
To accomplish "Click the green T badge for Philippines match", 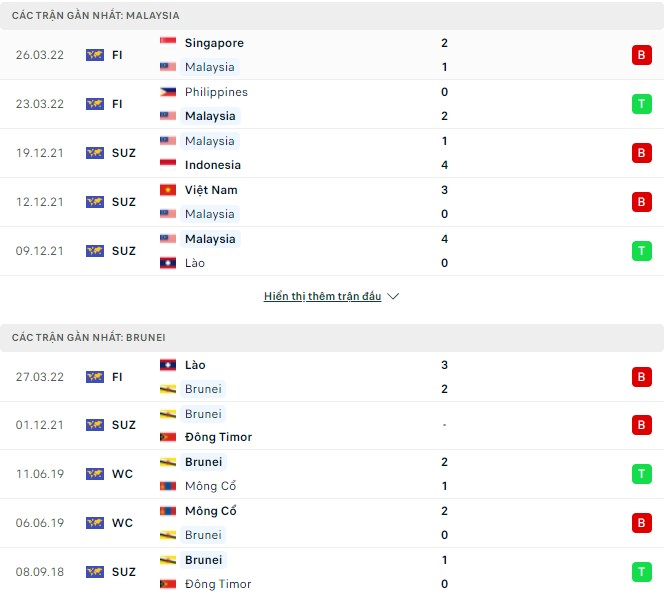I will (640, 104).
